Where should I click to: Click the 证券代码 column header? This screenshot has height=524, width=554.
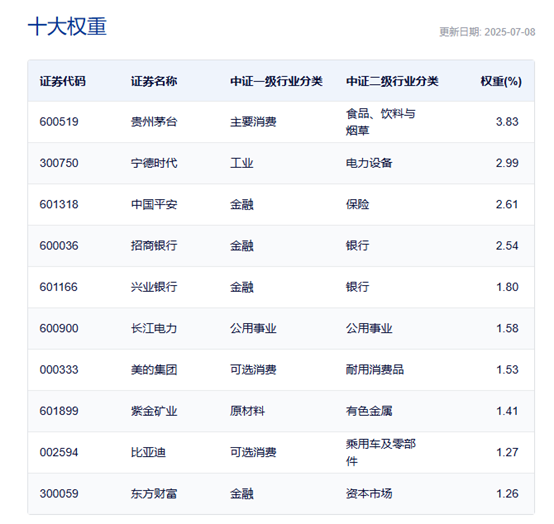63,81
